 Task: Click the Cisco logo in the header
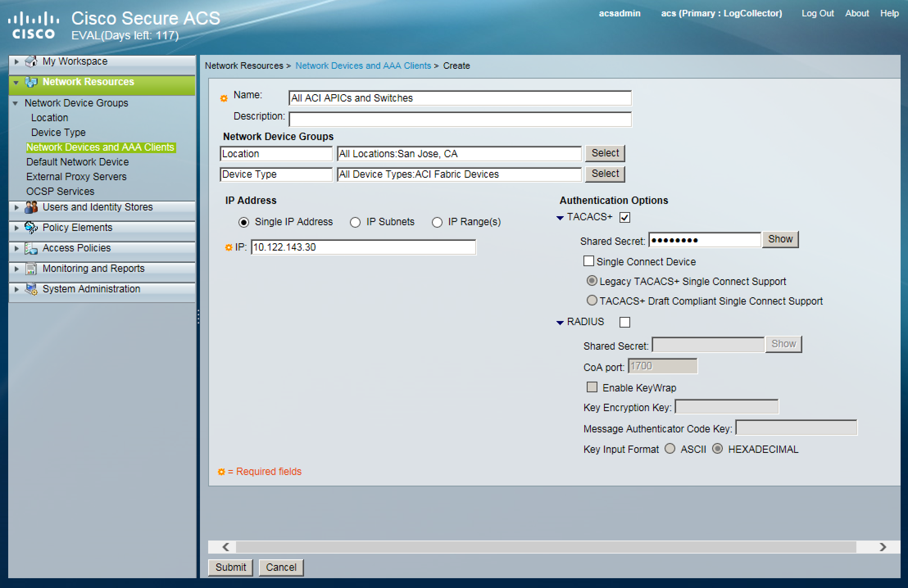coord(34,25)
